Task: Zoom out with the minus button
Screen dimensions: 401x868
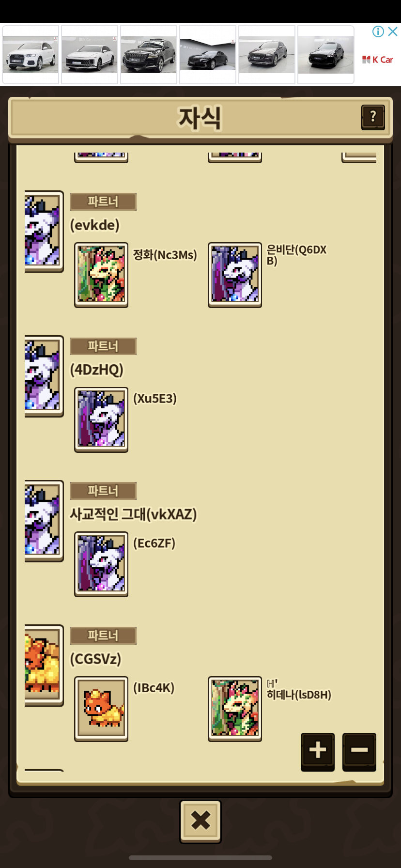Action: (359, 751)
